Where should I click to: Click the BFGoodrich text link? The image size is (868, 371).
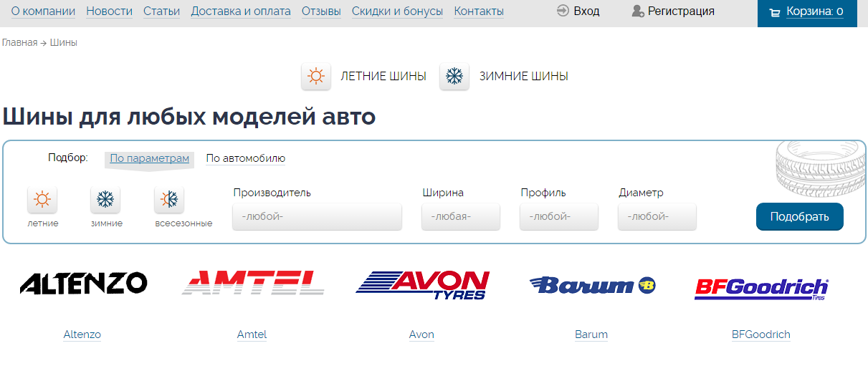[761, 334]
